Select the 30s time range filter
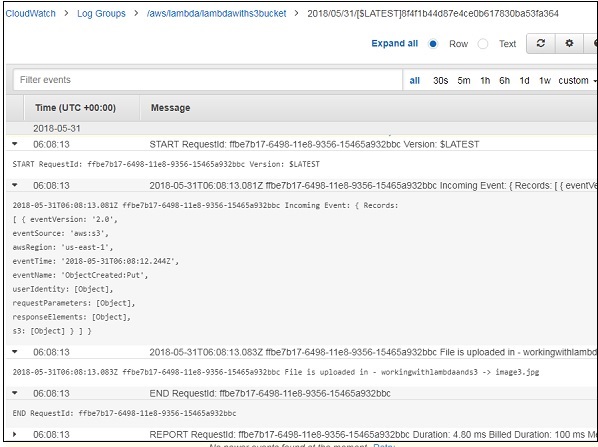 pyautogui.click(x=440, y=80)
